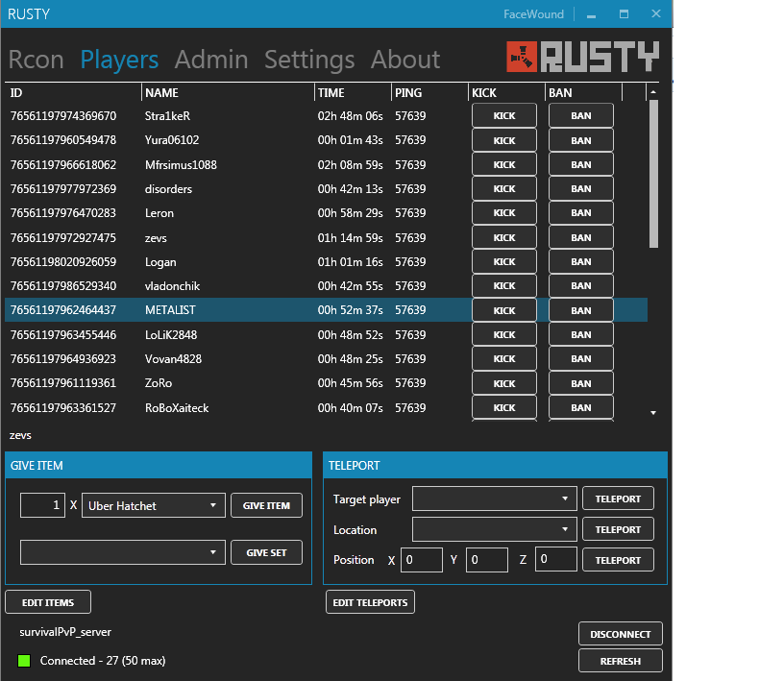Click the GIVE SET button
784x681 pixels.
click(x=266, y=552)
